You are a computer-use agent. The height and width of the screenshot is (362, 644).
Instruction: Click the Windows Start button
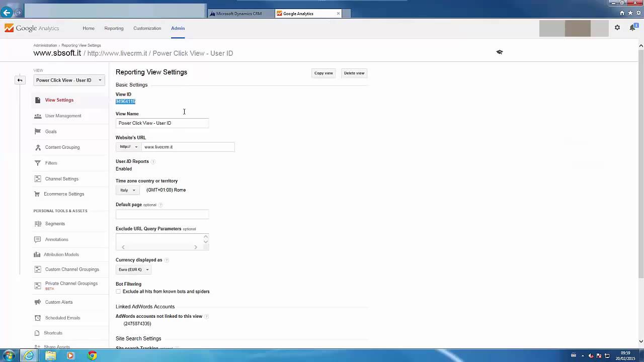(9, 355)
